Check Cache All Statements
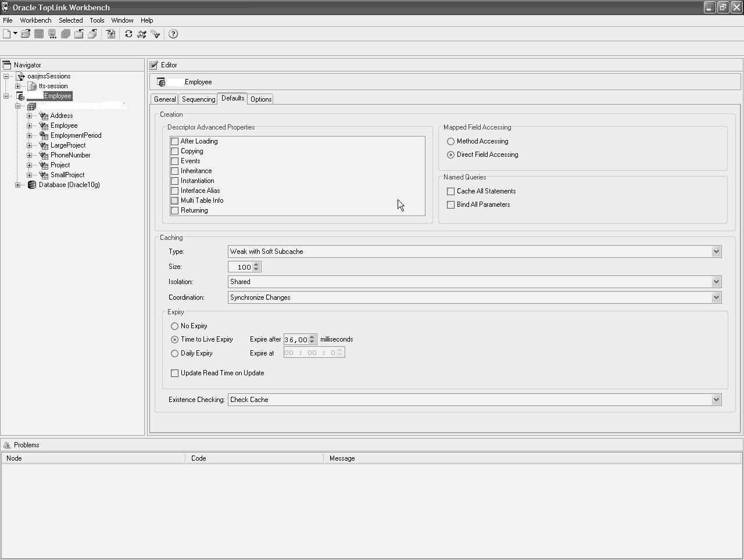Screen dimensions: 744x560 pyautogui.click(x=450, y=191)
